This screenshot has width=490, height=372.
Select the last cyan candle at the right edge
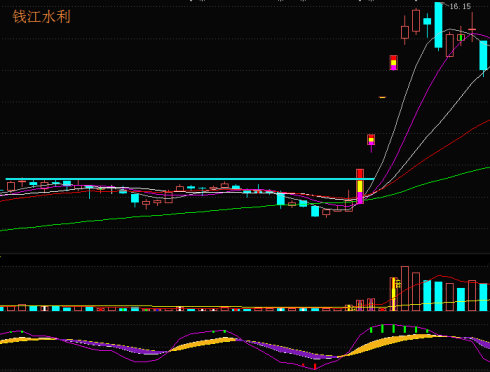tap(483, 55)
